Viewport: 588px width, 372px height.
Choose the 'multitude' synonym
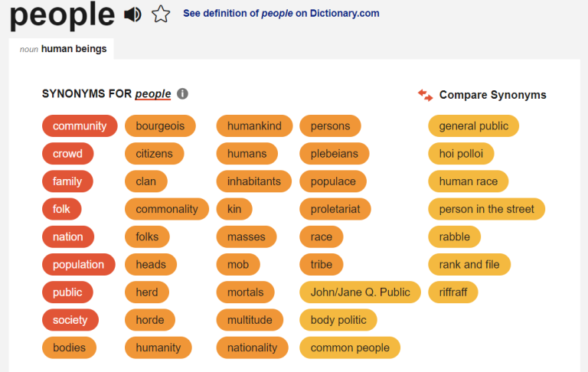pyautogui.click(x=250, y=319)
